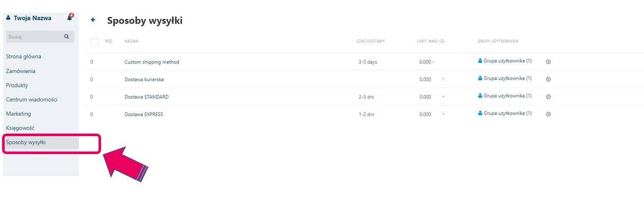
Task: Open Centrum wiadomości from the sidebar
Action: (31, 100)
